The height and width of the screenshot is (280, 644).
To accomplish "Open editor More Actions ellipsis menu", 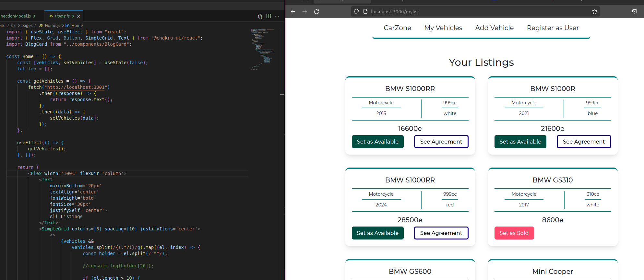I will [277, 16].
